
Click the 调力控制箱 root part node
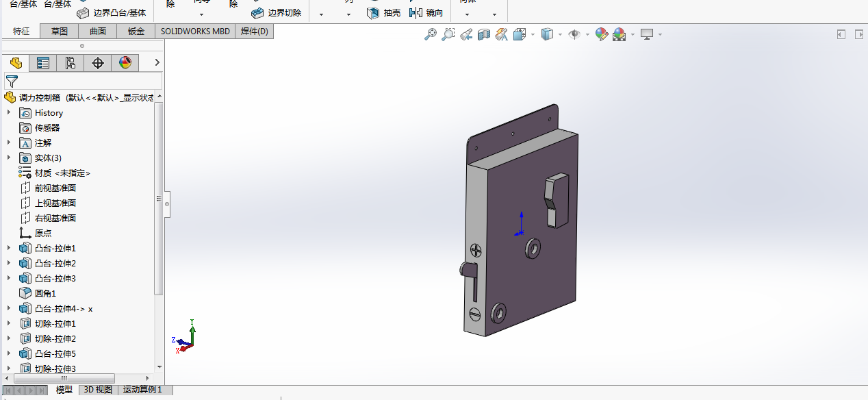pyautogui.click(x=79, y=97)
